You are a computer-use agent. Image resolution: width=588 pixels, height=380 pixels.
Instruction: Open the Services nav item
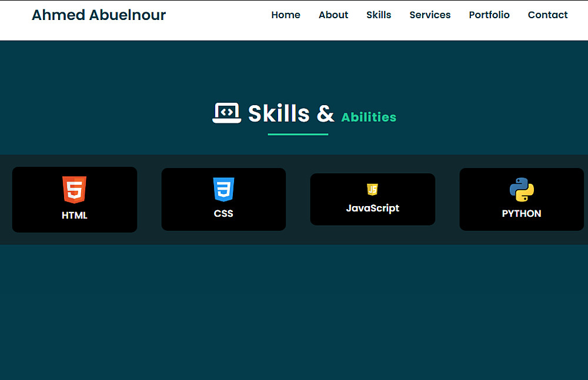[430, 15]
